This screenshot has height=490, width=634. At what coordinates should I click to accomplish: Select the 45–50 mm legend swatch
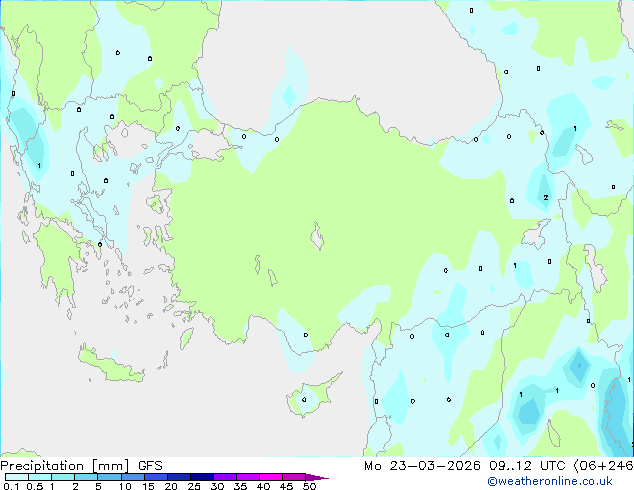tap(294, 477)
